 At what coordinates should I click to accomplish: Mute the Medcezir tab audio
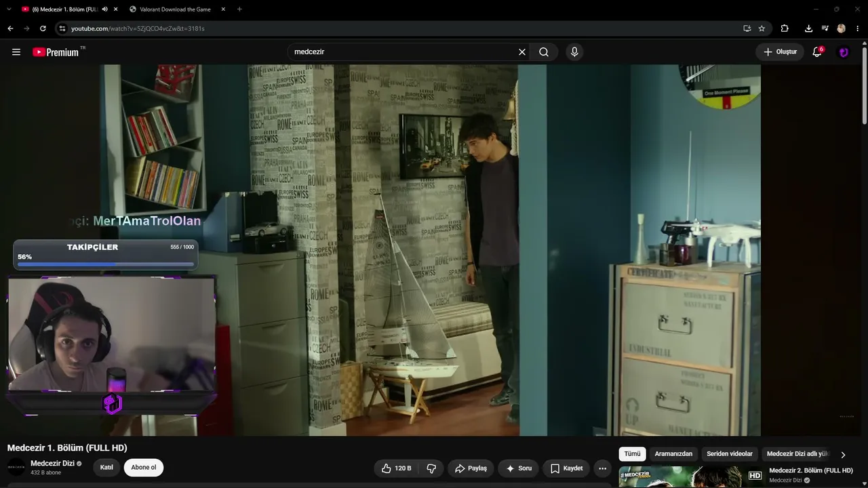tap(104, 9)
